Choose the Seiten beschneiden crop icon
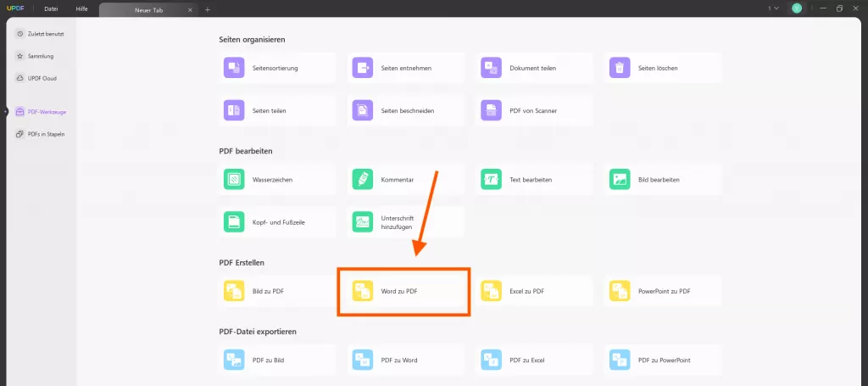 363,111
